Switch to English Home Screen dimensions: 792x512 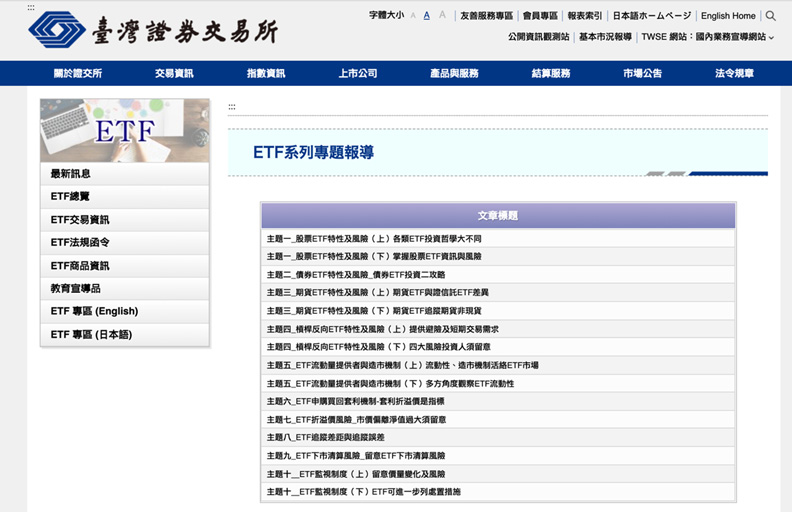tap(728, 16)
